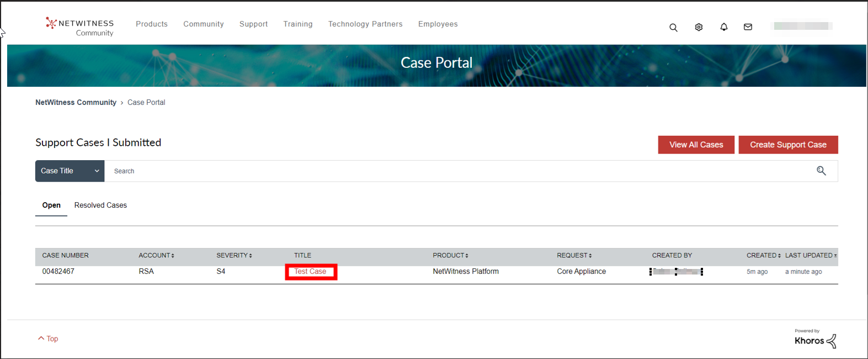Open the settings gear icon
The image size is (868, 359).
click(x=699, y=27)
